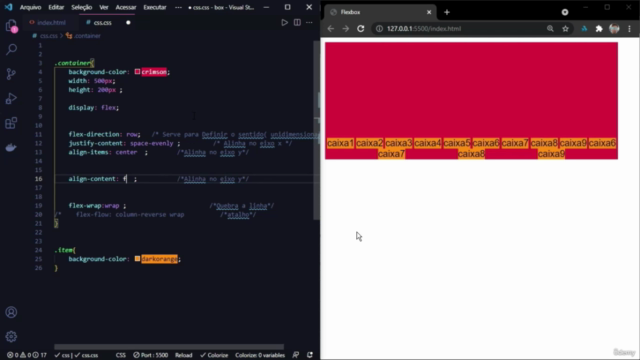Open the Extensions view
Image resolution: width=640 pixels, height=360 pixels.
click(11, 123)
